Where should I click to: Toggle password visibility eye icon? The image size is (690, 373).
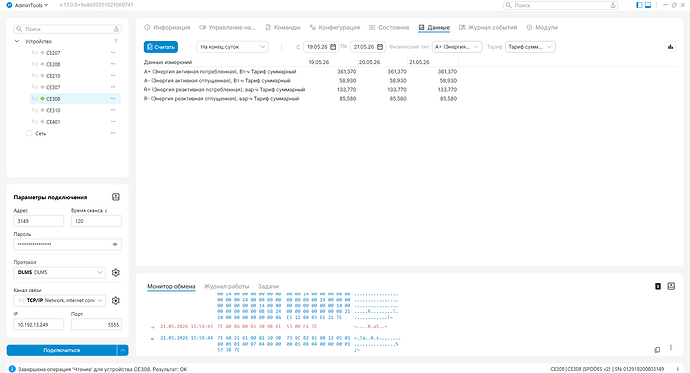(x=115, y=245)
